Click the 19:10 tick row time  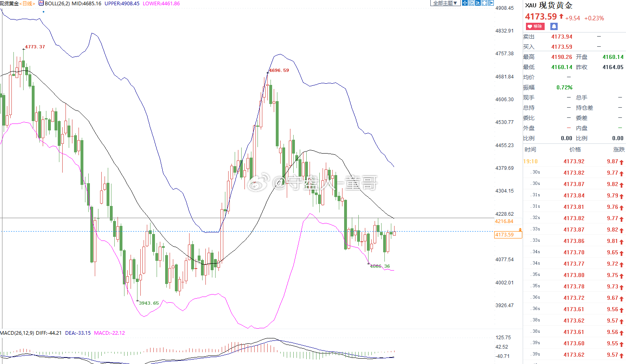click(530, 161)
